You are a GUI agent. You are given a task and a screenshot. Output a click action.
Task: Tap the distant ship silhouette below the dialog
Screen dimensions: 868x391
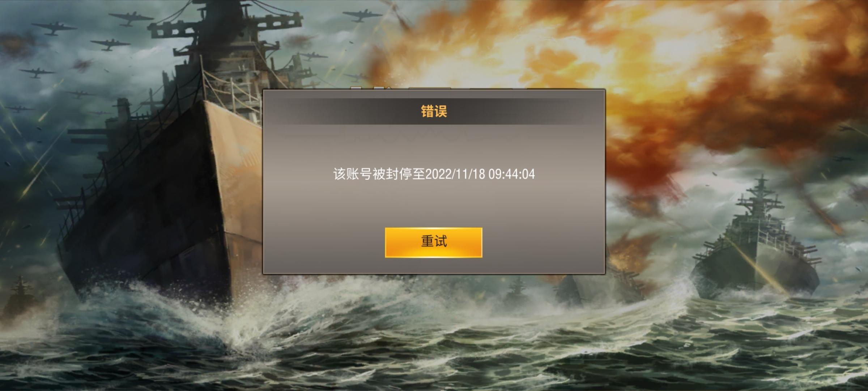pos(517,290)
